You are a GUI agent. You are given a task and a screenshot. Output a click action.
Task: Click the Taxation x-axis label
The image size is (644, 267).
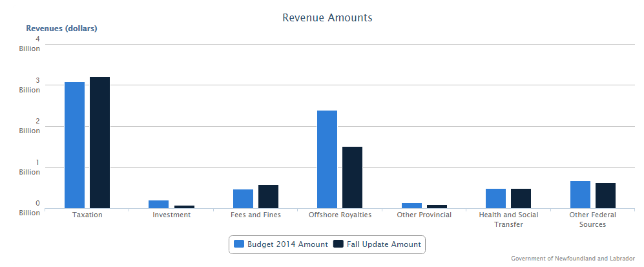click(87, 215)
